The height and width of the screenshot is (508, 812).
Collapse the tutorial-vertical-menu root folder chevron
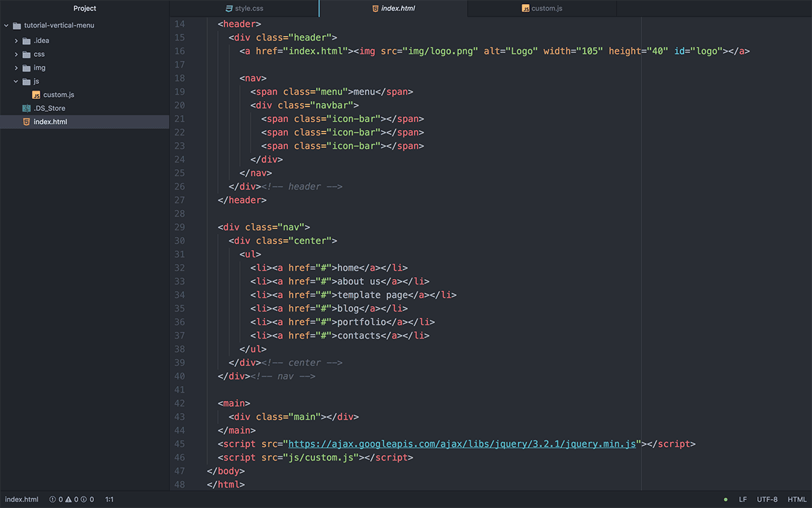[6, 26]
